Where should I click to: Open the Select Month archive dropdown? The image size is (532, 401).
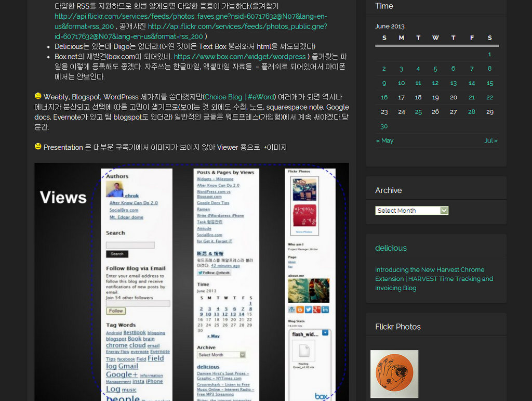coord(411,211)
